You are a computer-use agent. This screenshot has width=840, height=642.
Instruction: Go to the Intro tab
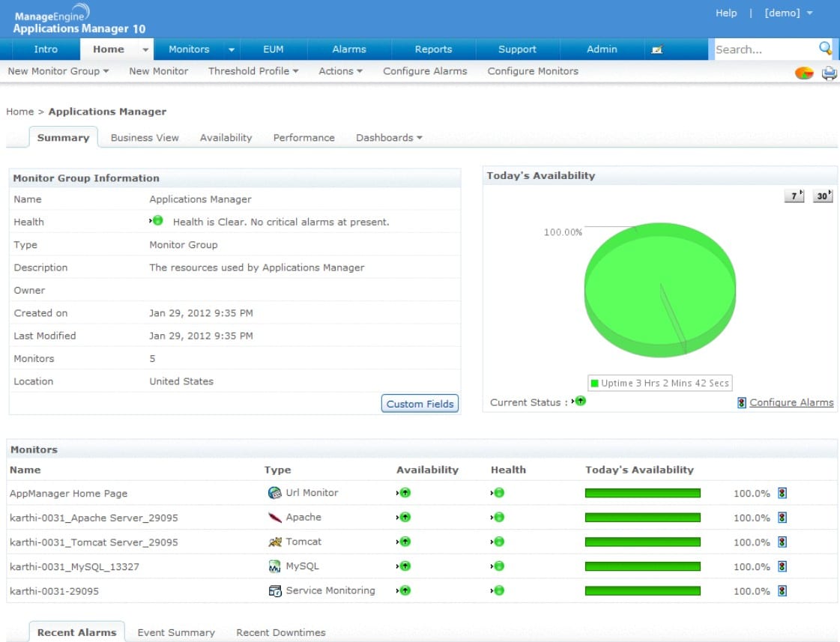[46, 49]
